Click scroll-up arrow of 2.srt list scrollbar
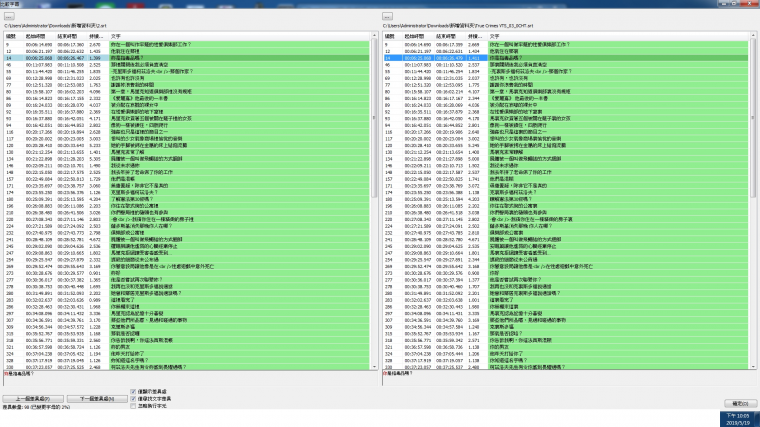 click(x=374, y=36)
